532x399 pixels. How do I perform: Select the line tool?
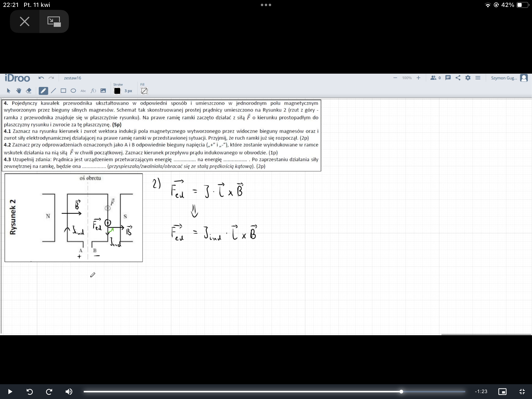[x=53, y=91]
